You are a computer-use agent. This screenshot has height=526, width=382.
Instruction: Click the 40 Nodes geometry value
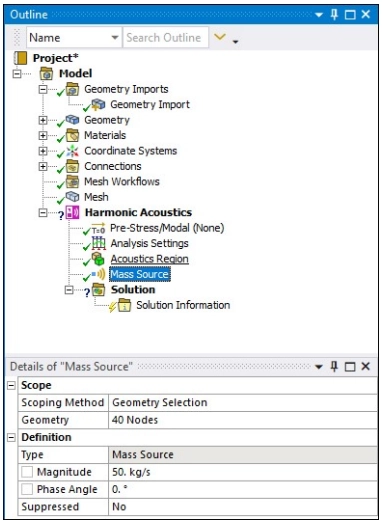[243, 420]
